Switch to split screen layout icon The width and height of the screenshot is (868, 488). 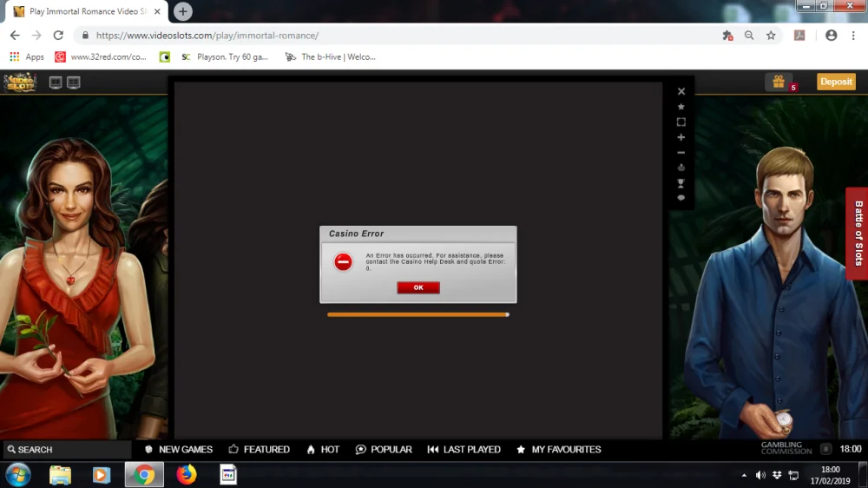click(74, 82)
